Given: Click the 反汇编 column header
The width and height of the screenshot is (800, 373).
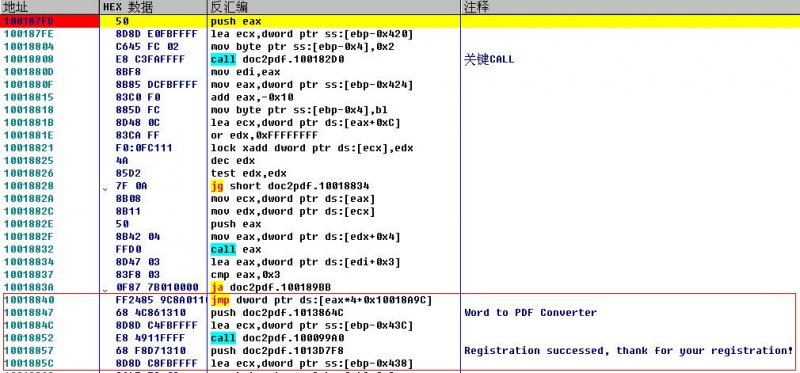Looking at the screenshot, I should 334,7.
